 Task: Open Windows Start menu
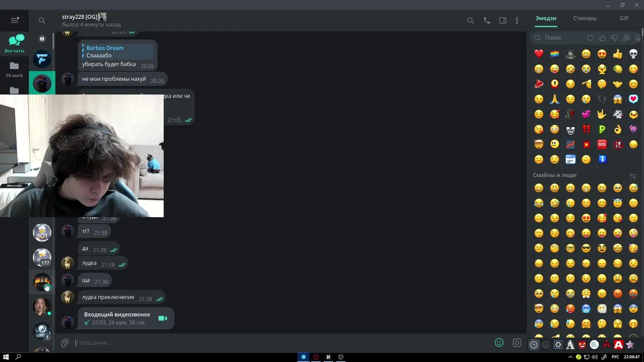pos(7,357)
